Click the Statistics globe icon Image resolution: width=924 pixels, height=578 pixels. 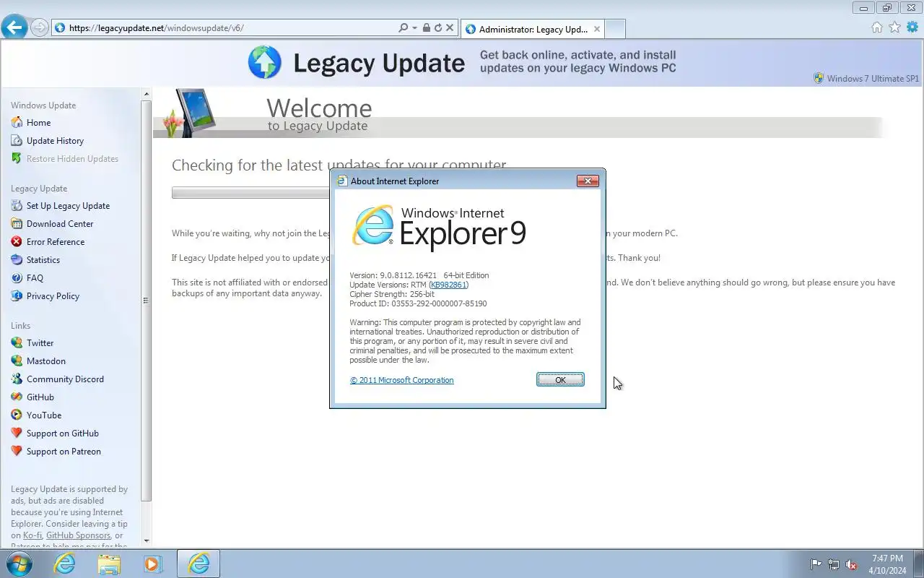pyautogui.click(x=17, y=259)
